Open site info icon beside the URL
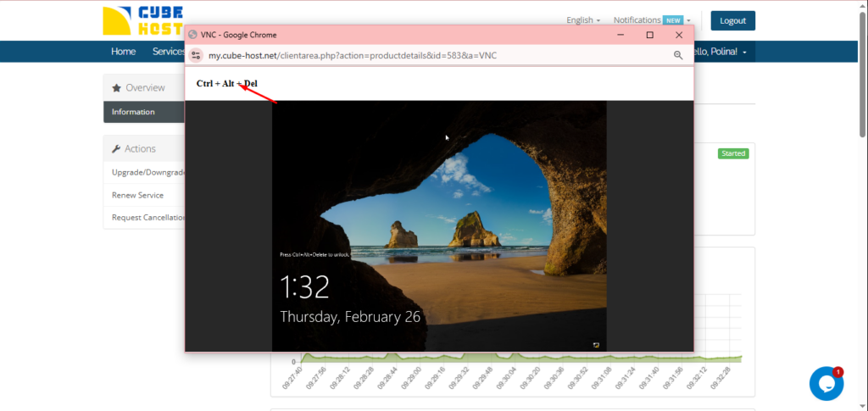 click(x=197, y=55)
